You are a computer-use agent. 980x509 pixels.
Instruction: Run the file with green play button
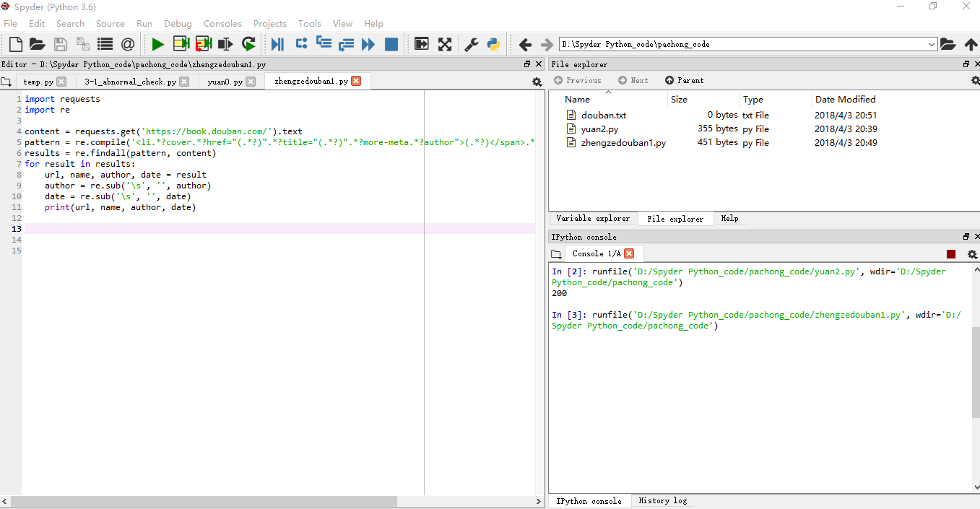click(157, 44)
